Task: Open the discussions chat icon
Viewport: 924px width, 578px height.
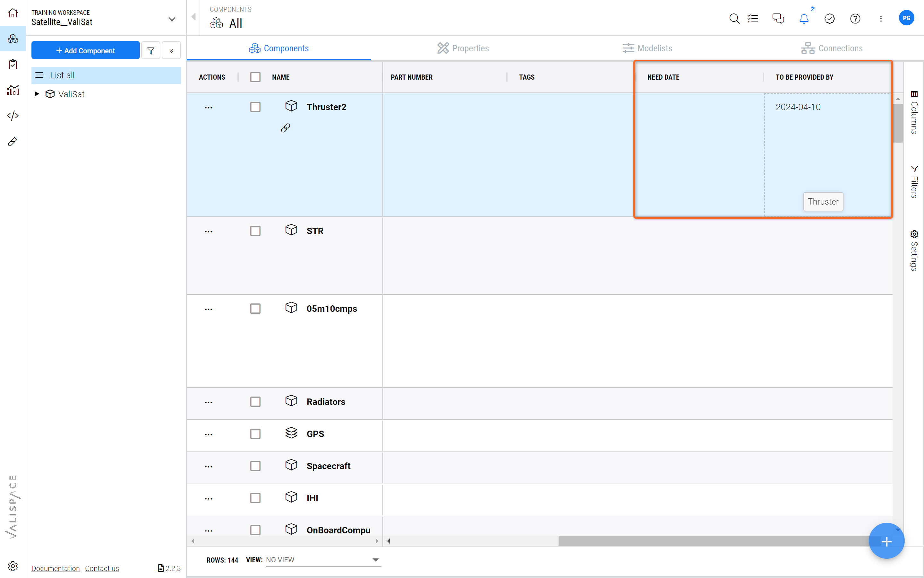Action: click(778, 18)
